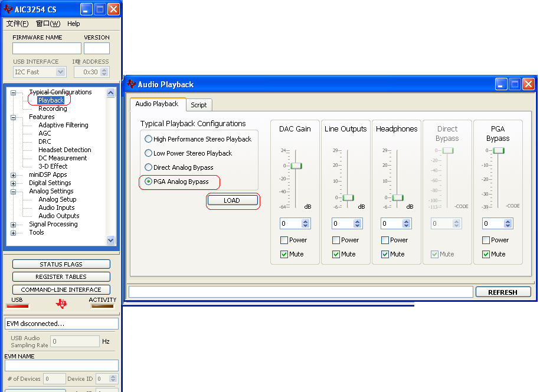The image size is (540, 392).
Task: Unmute Headphones via Mute checkbox
Action: 385,254
